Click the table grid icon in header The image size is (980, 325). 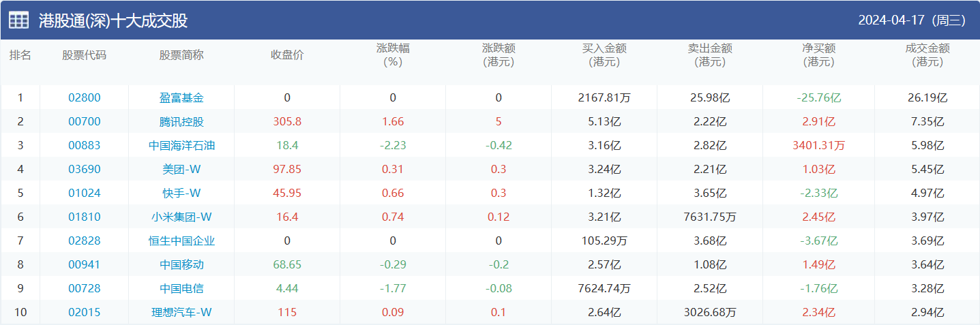click(18, 20)
